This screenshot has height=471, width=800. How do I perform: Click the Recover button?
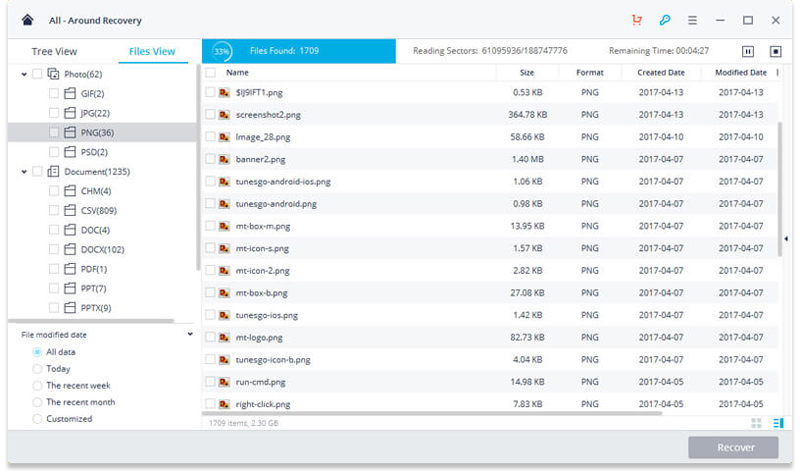coord(734,447)
